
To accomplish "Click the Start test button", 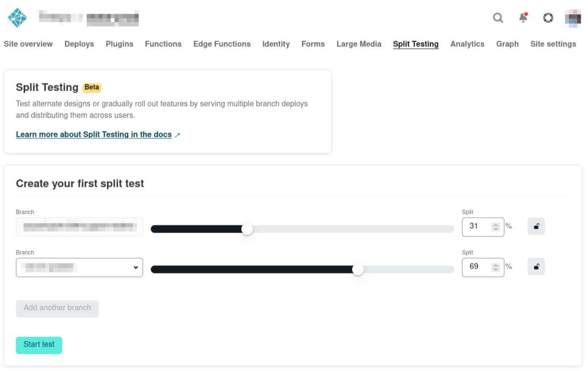I will [x=39, y=344].
